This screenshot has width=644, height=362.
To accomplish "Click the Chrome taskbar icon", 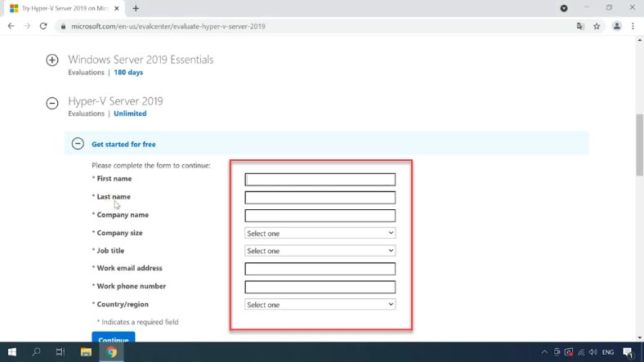I will 111,352.
